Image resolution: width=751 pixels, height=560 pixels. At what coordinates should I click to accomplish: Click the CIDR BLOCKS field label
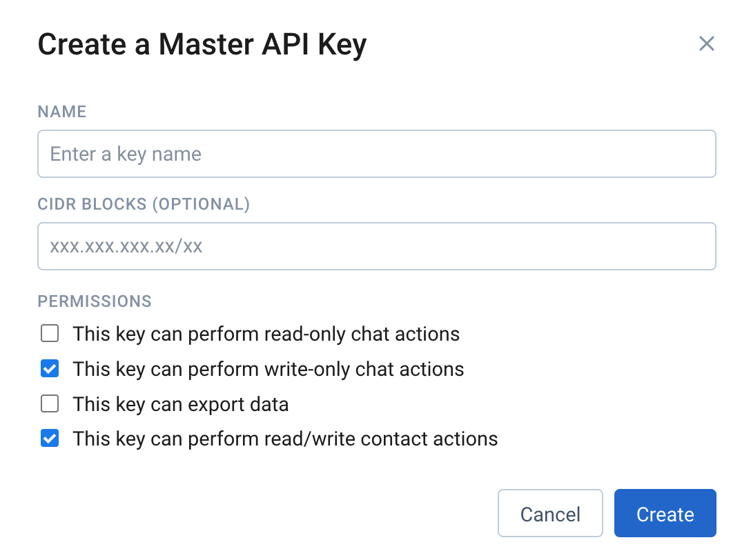(x=93, y=204)
